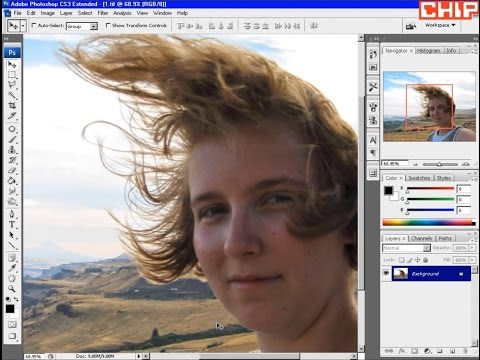Image resolution: width=480 pixels, height=360 pixels.
Task: Enable the Auto-Select checkbox
Action: point(34,25)
